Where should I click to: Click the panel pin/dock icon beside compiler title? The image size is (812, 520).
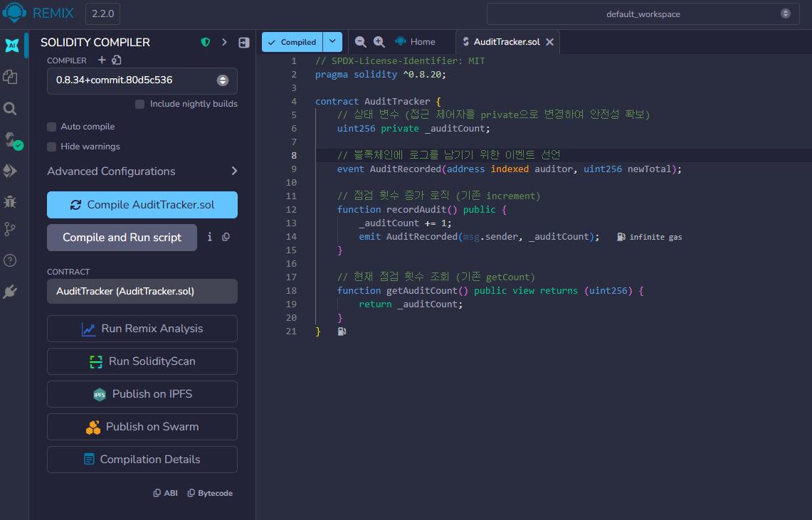coord(244,43)
